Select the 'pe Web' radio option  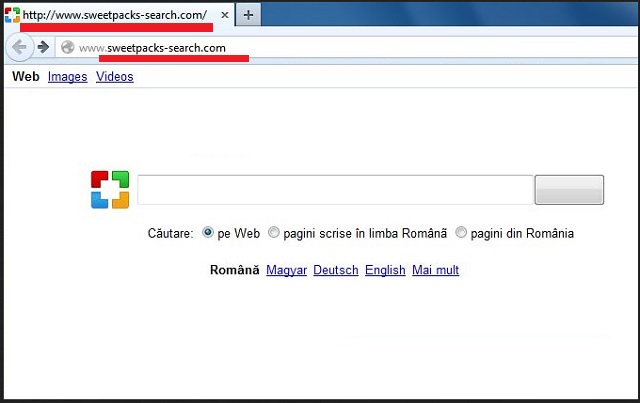[208, 232]
